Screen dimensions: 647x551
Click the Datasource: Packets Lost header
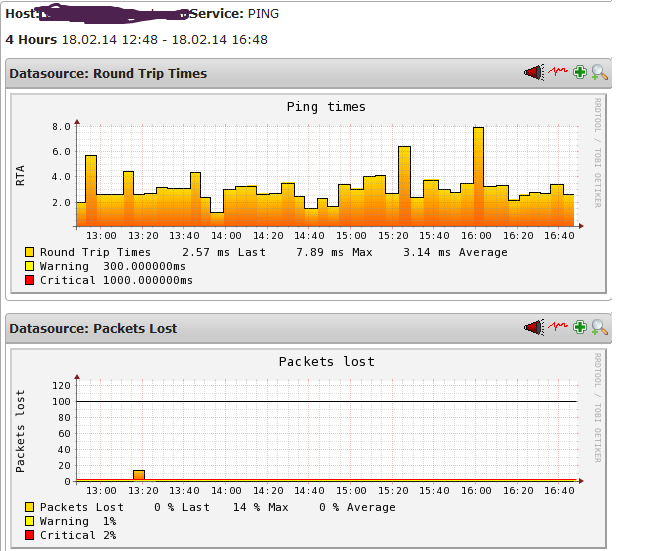(x=93, y=328)
